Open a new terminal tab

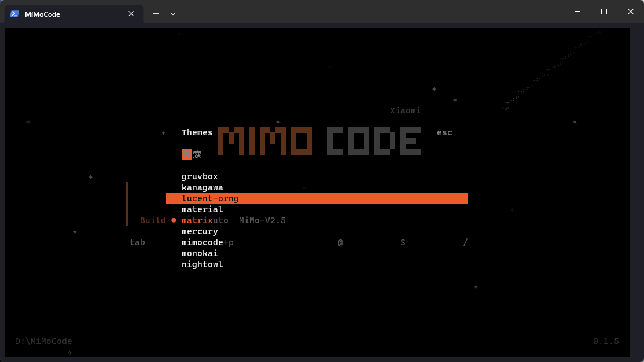pos(156,14)
